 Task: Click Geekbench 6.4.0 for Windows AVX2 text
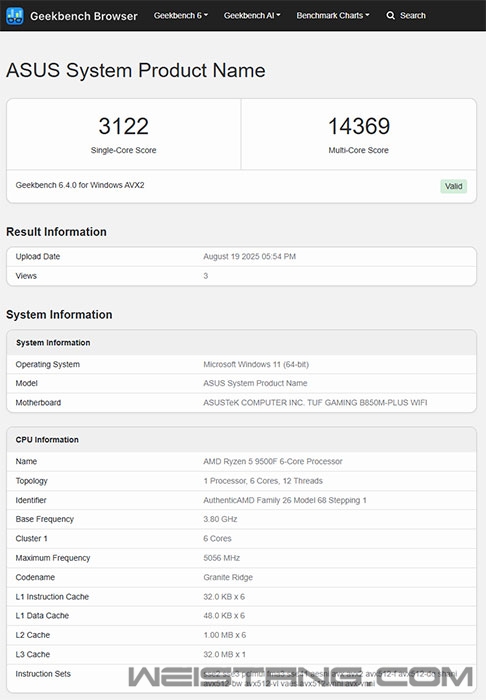point(80,185)
